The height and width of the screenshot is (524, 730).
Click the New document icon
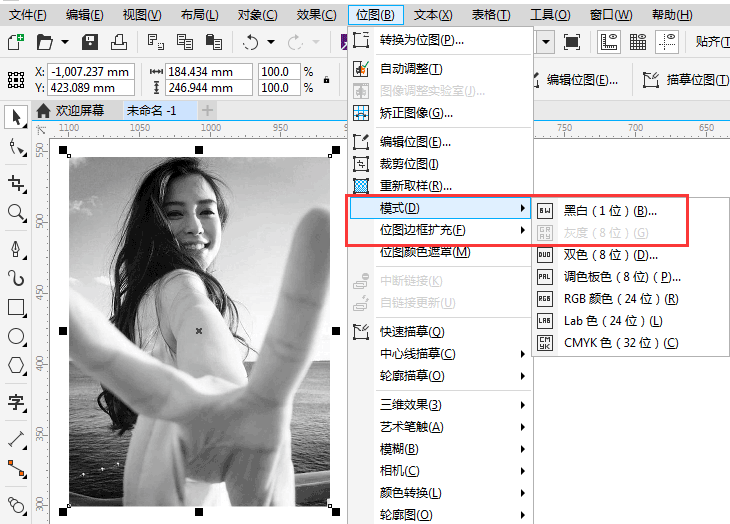pyautogui.click(x=16, y=42)
